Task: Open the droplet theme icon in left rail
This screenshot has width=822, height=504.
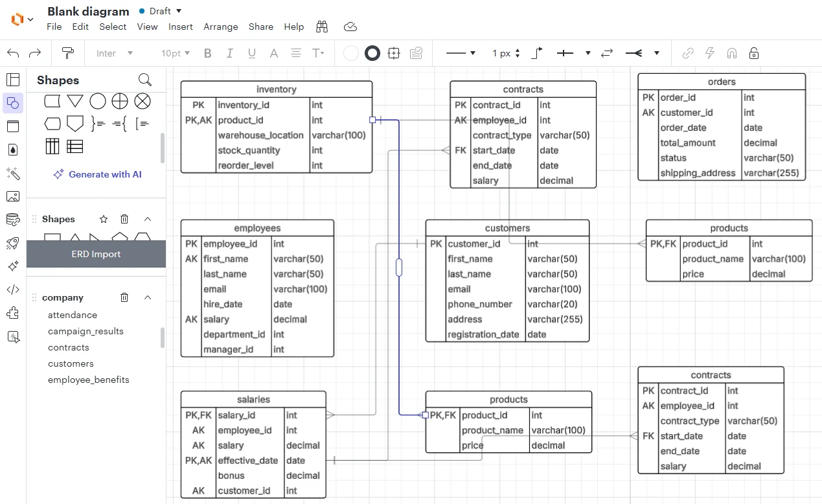Action: 13,150
